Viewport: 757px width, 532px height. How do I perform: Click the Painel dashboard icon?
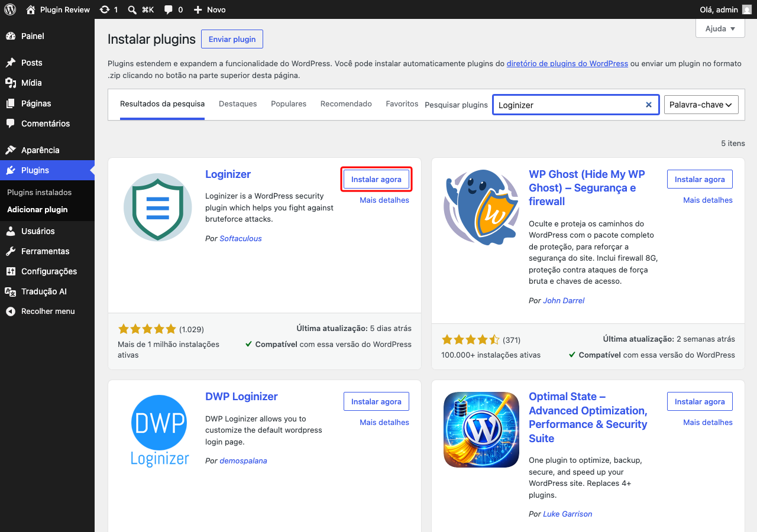pyautogui.click(x=11, y=36)
